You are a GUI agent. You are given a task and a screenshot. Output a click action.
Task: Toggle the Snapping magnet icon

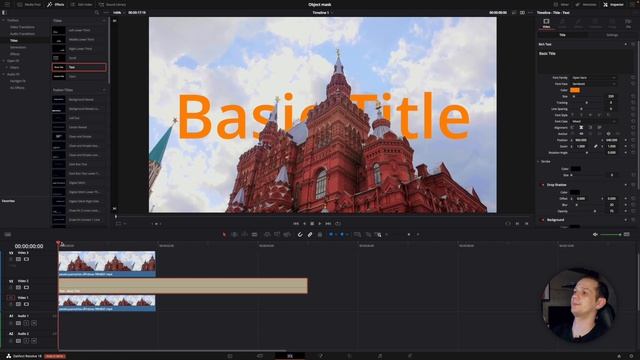(x=300, y=235)
